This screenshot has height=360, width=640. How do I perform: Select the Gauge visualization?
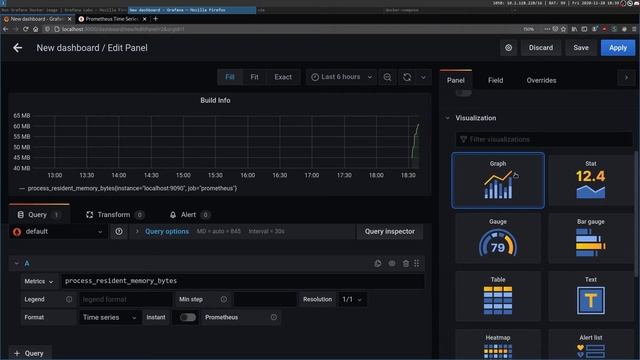(x=498, y=238)
